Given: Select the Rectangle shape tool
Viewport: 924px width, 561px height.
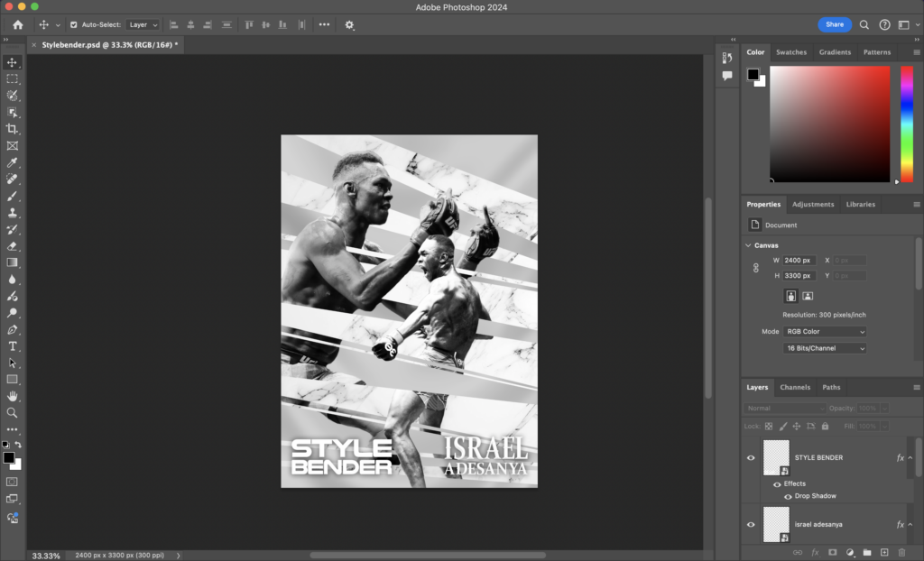Looking at the screenshot, I should [x=12, y=380].
